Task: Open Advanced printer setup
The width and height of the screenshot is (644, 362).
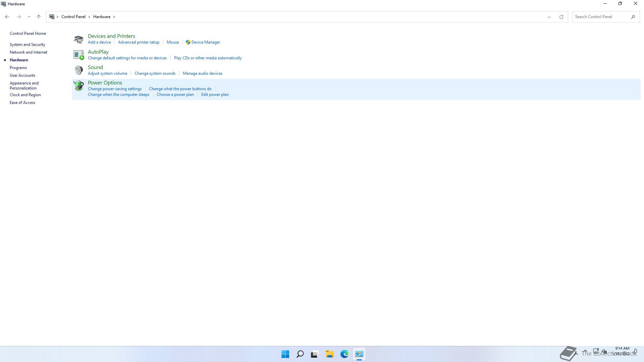Action: [139, 42]
